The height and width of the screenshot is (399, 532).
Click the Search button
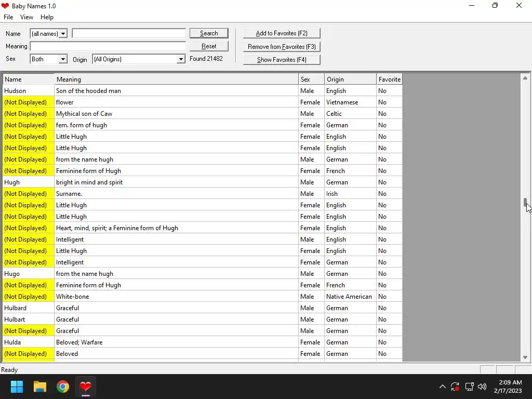click(x=209, y=33)
